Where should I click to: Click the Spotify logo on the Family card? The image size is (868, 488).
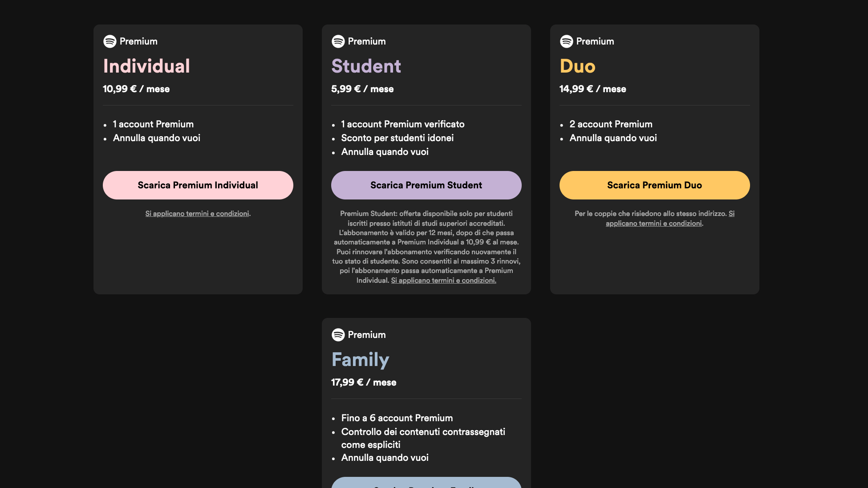point(338,335)
